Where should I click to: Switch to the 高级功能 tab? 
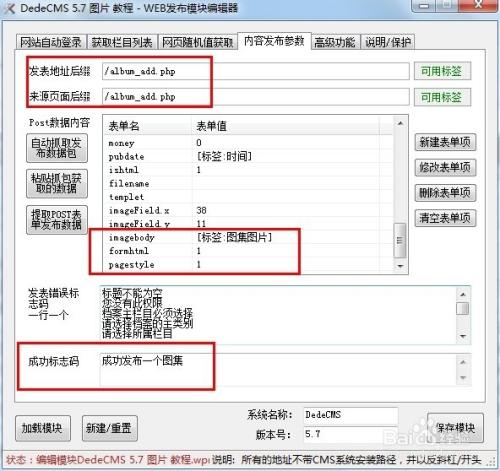[x=335, y=42]
